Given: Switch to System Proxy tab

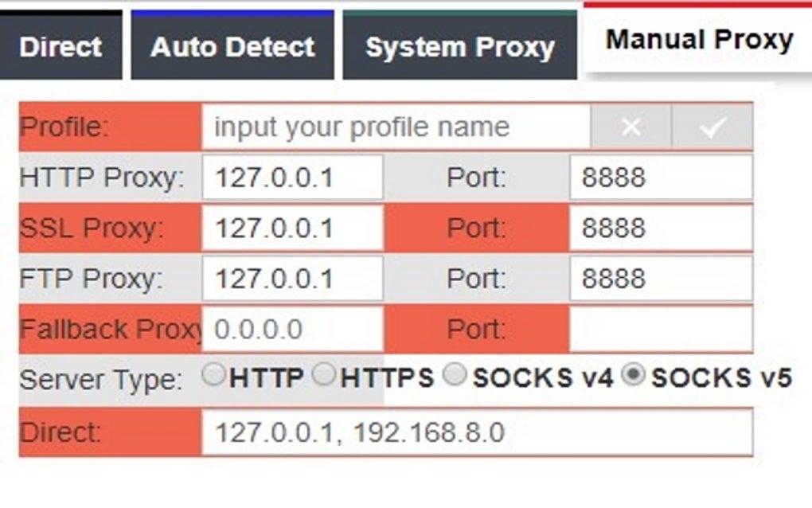Looking at the screenshot, I should click(459, 46).
